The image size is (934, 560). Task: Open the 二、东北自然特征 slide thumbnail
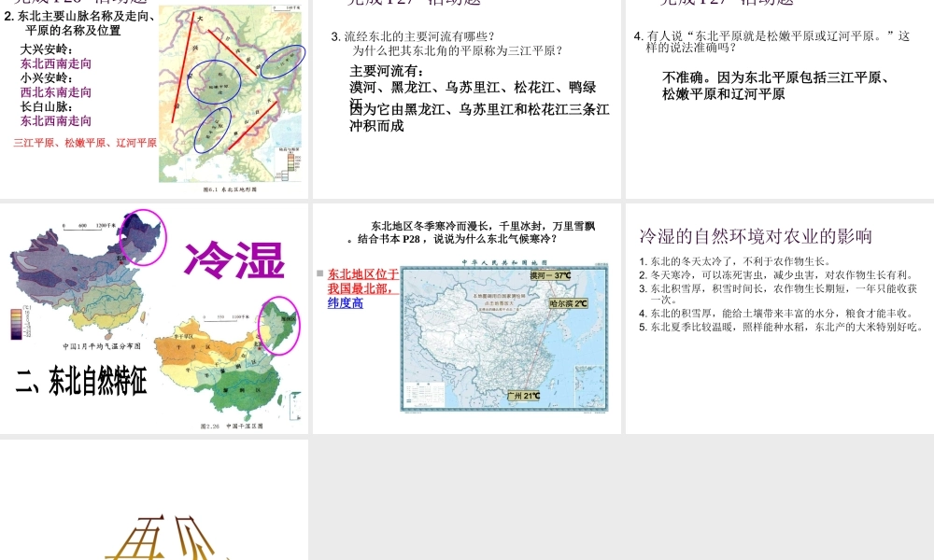[x=154, y=318]
